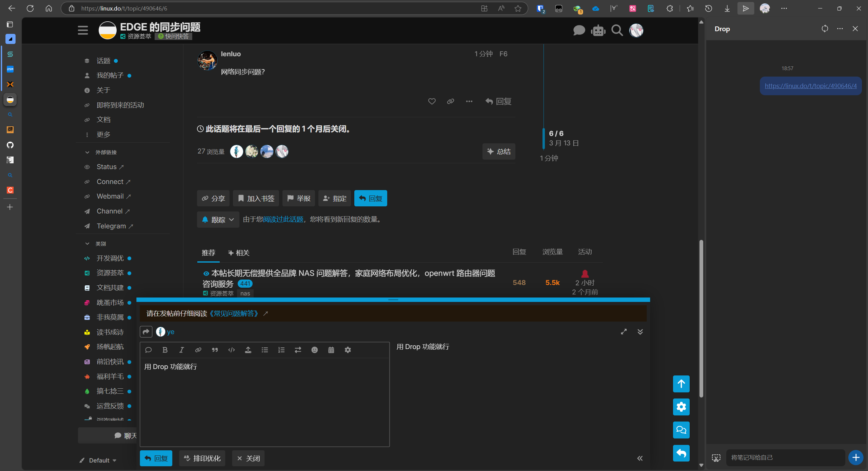Toggle direction swap icon in editor toolbar
This screenshot has width=868, height=471.
click(x=298, y=350)
